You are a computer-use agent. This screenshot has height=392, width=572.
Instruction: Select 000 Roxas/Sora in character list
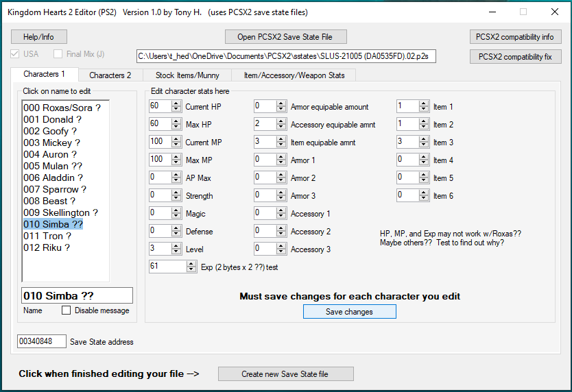(62, 108)
